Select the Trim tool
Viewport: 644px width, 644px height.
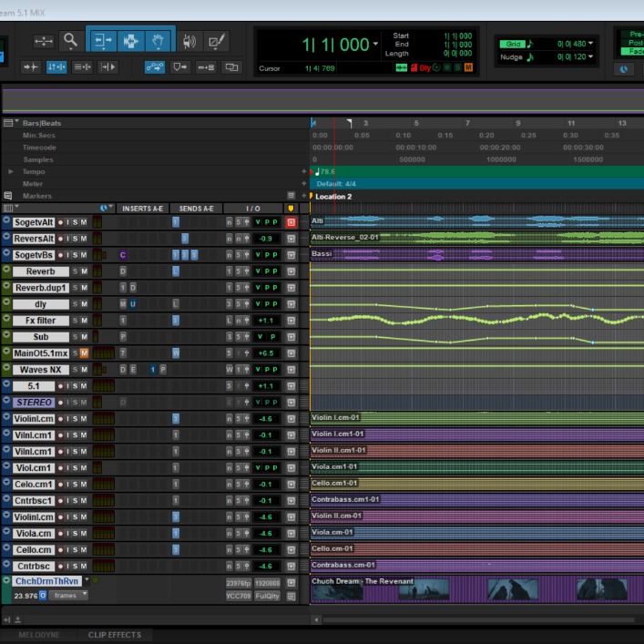(x=102, y=40)
